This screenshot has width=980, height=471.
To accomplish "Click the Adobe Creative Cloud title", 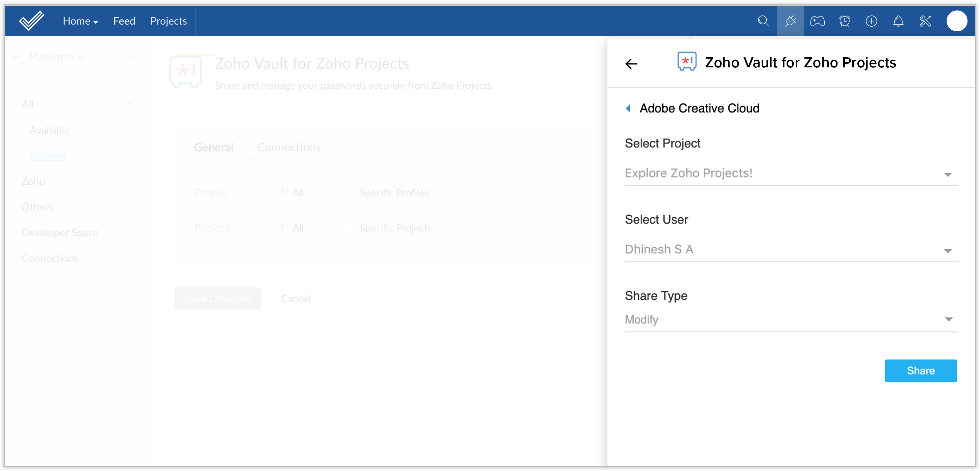I will coord(699,108).
